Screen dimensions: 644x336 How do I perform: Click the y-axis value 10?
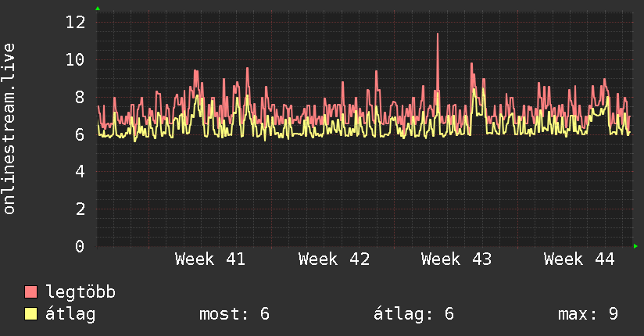(x=76, y=60)
